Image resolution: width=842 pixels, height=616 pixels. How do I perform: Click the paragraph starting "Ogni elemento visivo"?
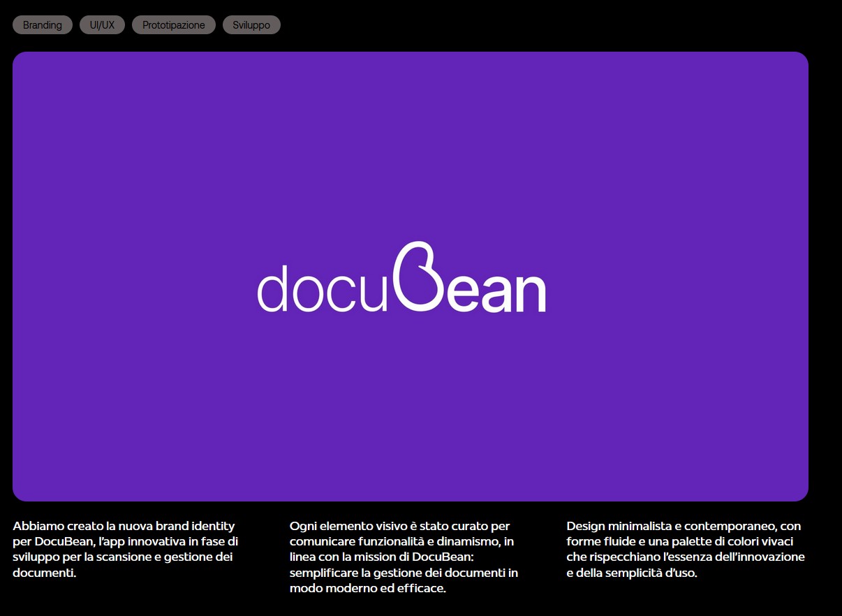tap(404, 557)
